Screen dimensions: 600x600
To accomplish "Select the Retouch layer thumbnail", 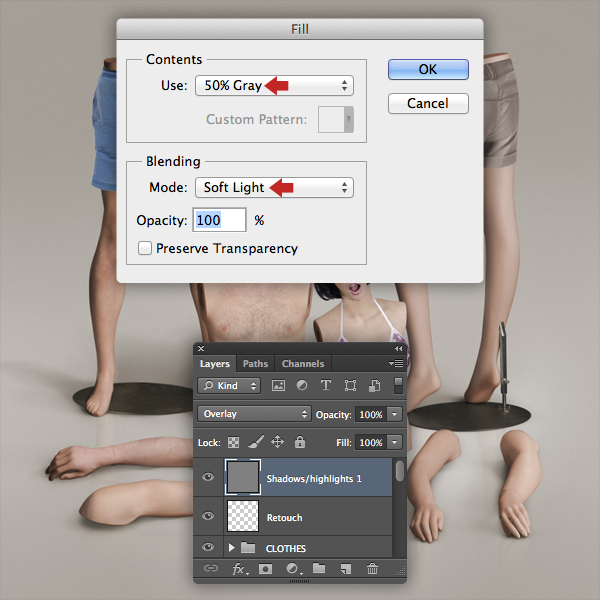I will (243, 516).
